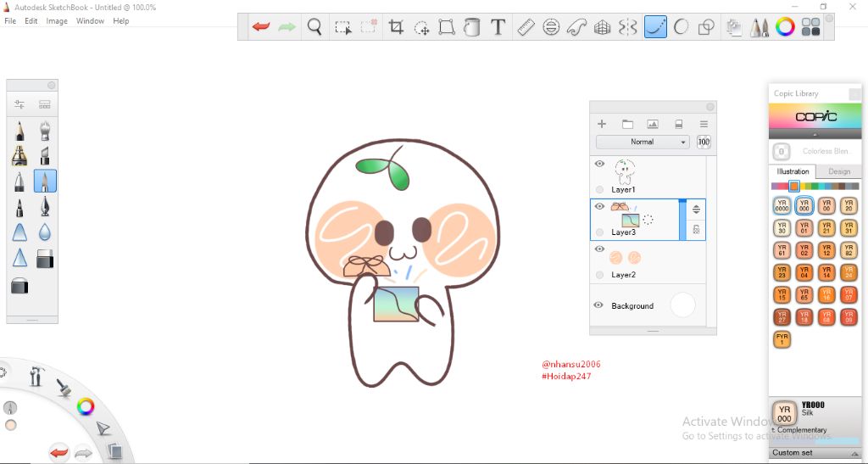
Task: Open the Copic Library grid icon
Action: click(811, 26)
